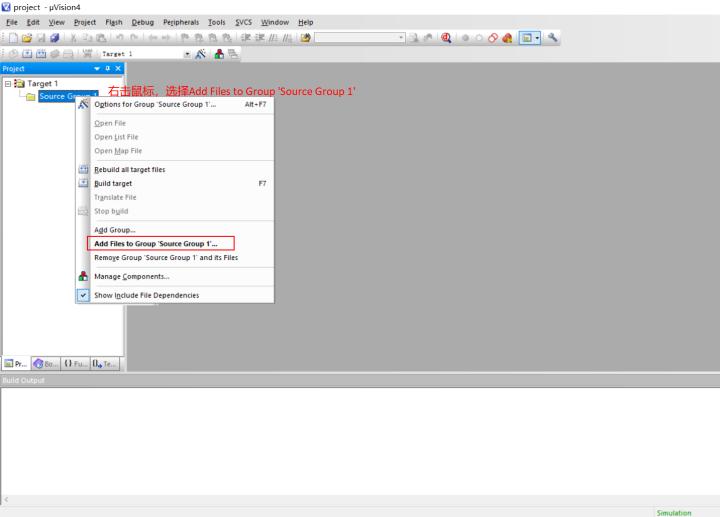Click the Kill all breakpoints icon
The width and height of the screenshot is (720, 517).
507,38
